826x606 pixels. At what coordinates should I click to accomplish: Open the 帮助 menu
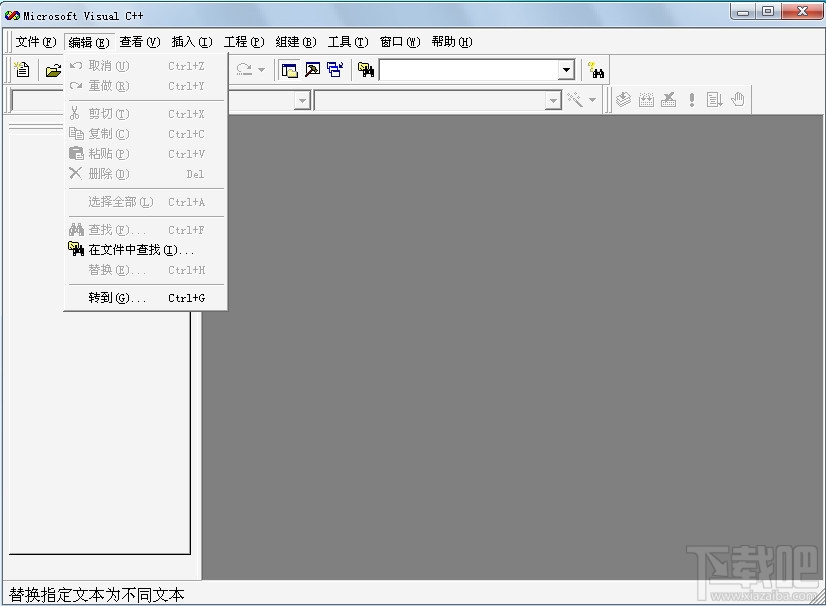[452, 41]
